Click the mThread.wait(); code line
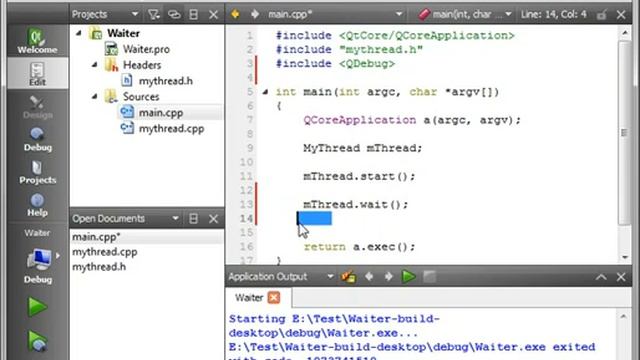This screenshot has width=640, height=360. pyautogui.click(x=356, y=204)
